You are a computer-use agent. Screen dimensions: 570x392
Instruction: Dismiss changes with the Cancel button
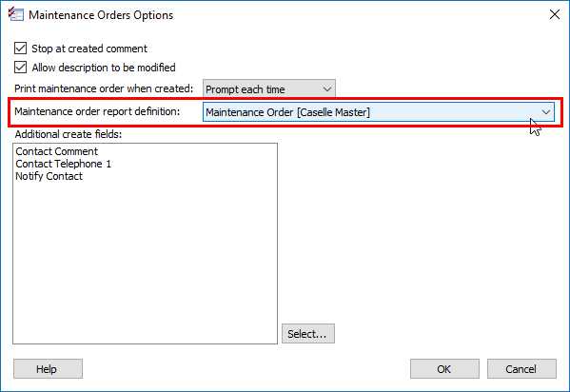click(x=521, y=369)
